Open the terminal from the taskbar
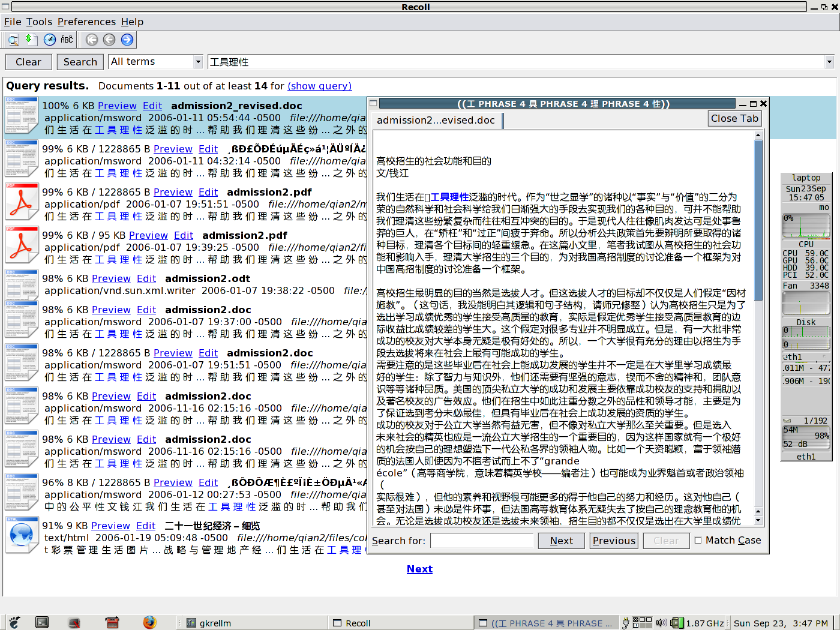840x630 pixels. [42, 622]
